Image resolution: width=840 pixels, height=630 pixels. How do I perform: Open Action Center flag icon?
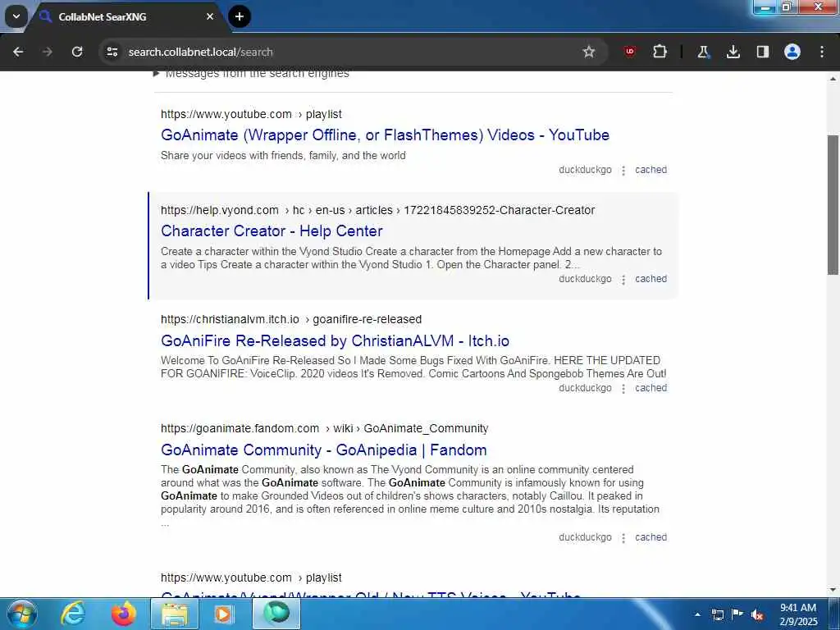(x=737, y=614)
